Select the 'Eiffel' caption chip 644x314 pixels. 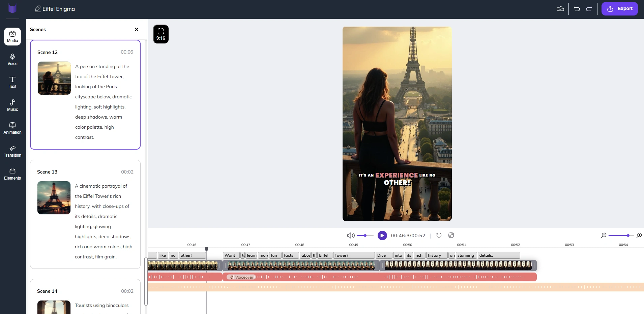tap(325, 255)
